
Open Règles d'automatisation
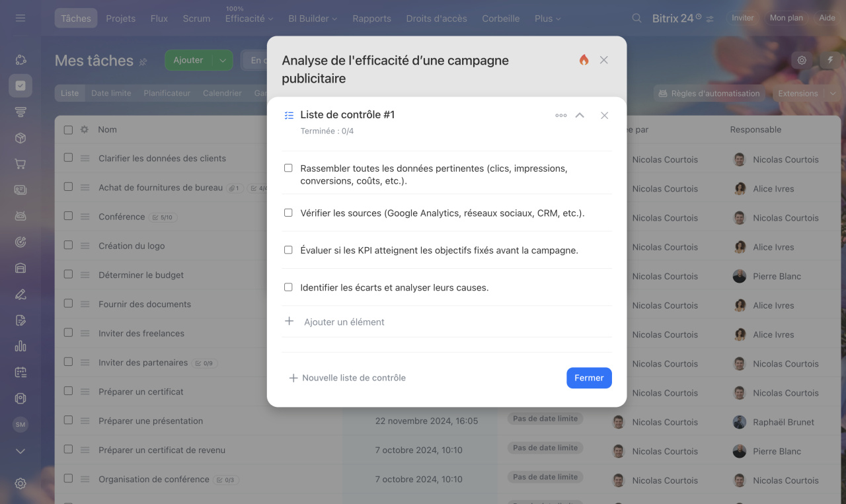point(709,93)
